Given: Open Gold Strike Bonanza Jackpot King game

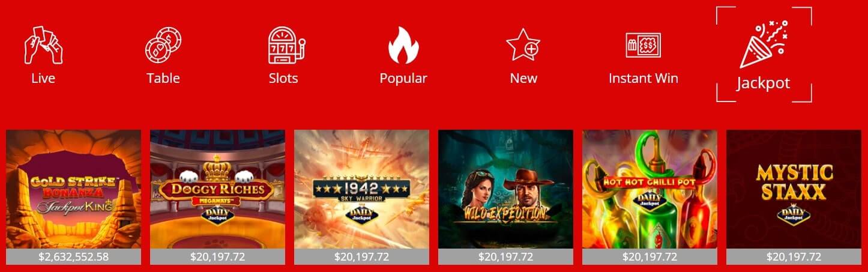Looking at the screenshot, I should click(73, 189).
